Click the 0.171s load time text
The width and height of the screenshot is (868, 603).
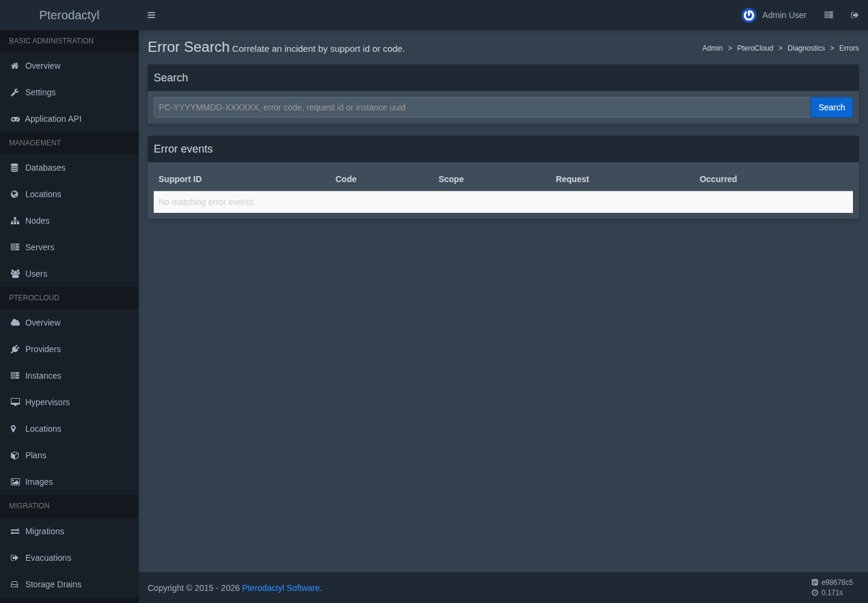(x=832, y=593)
